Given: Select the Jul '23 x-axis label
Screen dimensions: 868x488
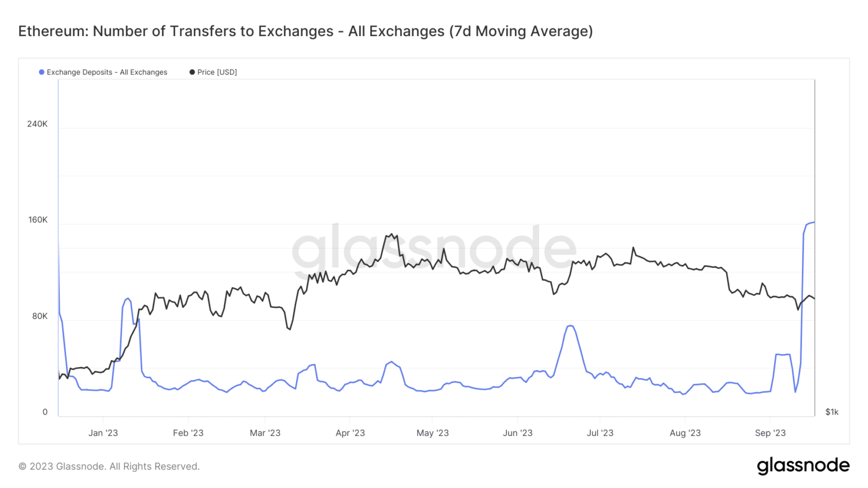Looking at the screenshot, I should [600, 433].
